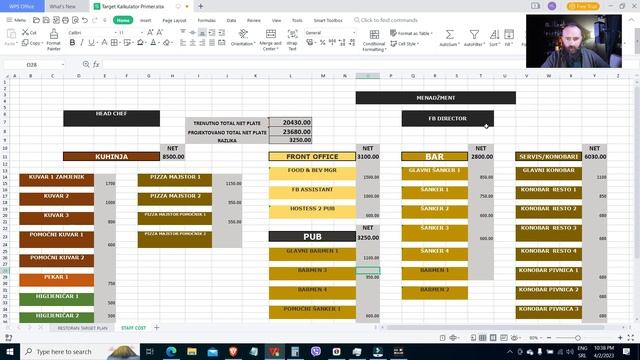Open the Insert ribbon tab
The width and height of the screenshot is (640, 360).
pos(146,20)
